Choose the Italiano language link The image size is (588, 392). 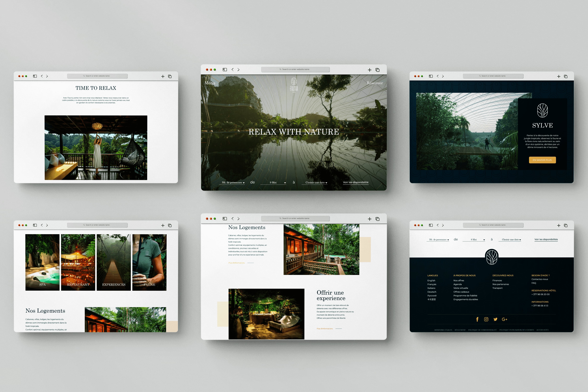tap(431, 288)
